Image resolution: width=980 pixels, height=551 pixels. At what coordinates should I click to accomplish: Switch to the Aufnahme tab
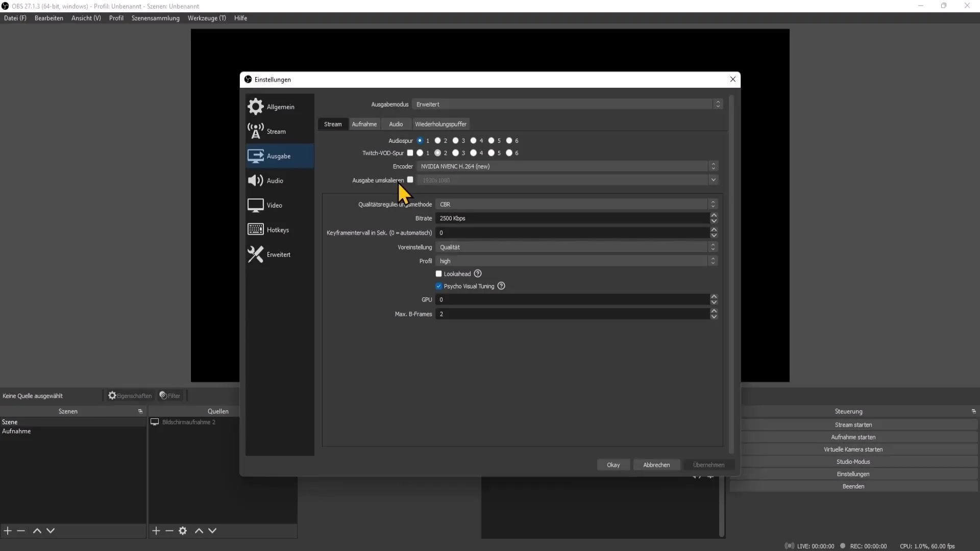364,124
